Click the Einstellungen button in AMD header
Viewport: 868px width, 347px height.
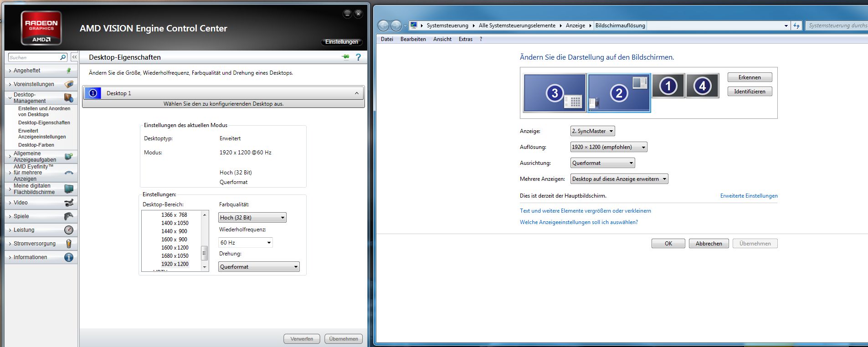(x=342, y=42)
